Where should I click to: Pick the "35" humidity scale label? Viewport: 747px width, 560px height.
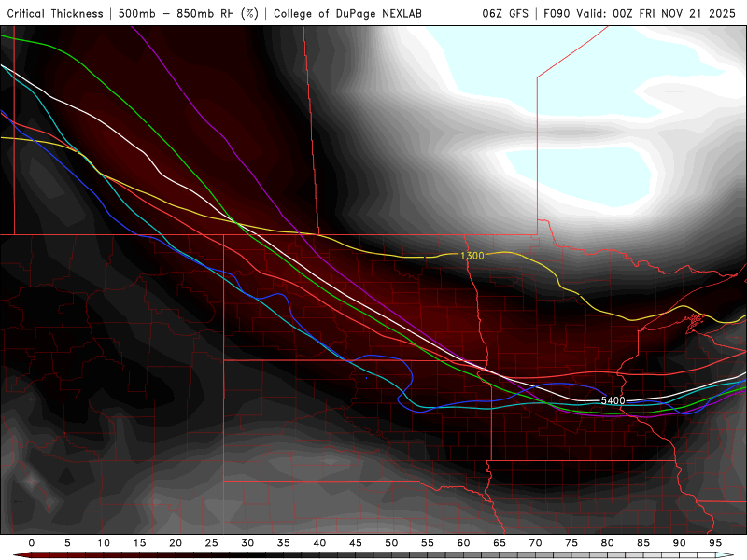(284, 543)
